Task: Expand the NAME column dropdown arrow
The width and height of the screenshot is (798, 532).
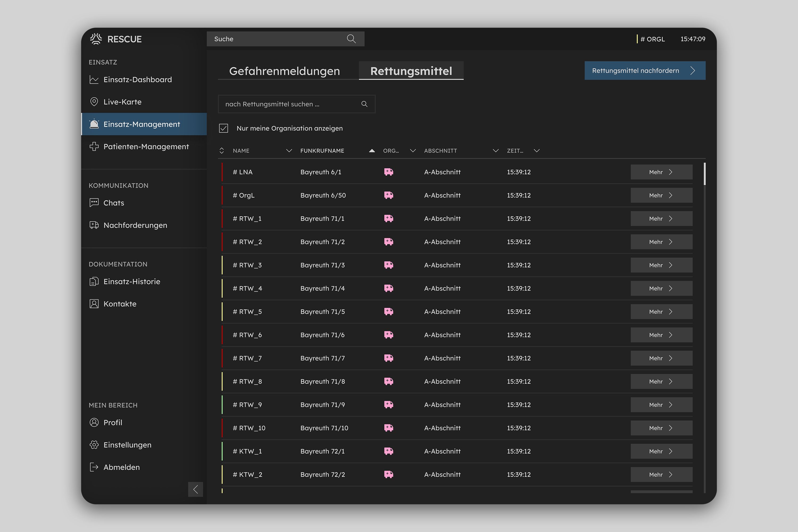Action: [x=289, y=151]
